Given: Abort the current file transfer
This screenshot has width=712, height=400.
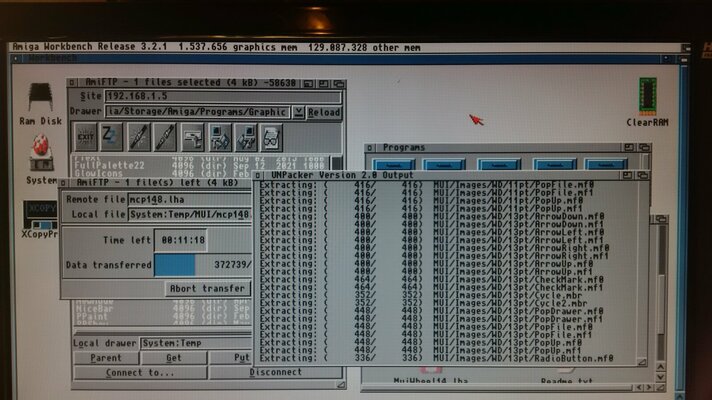Looking at the screenshot, I should pos(207,288).
